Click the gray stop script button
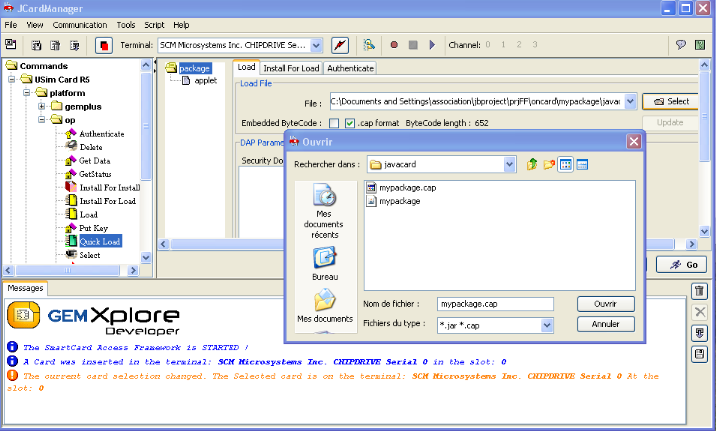This screenshot has height=431, width=716. click(x=413, y=45)
